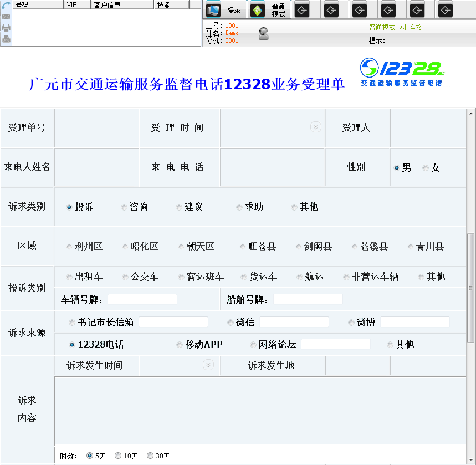Select 旺苍县 region option
The width and height of the screenshot is (476, 465).
click(243, 247)
